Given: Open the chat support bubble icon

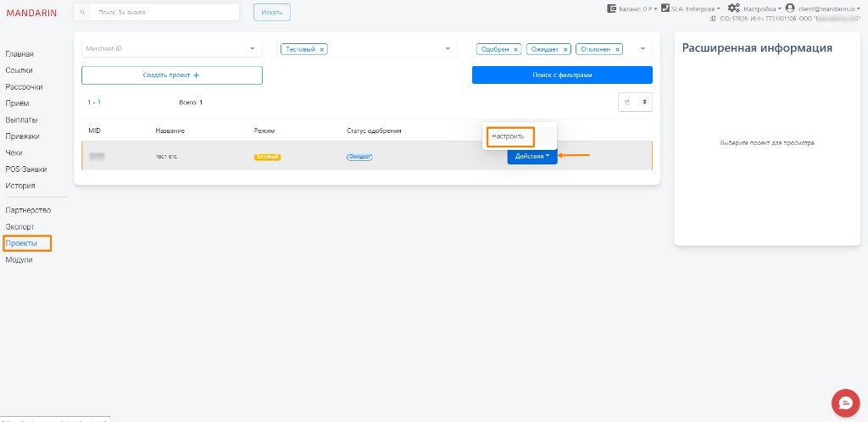Looking at the screenshot, I should tap(845, 403).
